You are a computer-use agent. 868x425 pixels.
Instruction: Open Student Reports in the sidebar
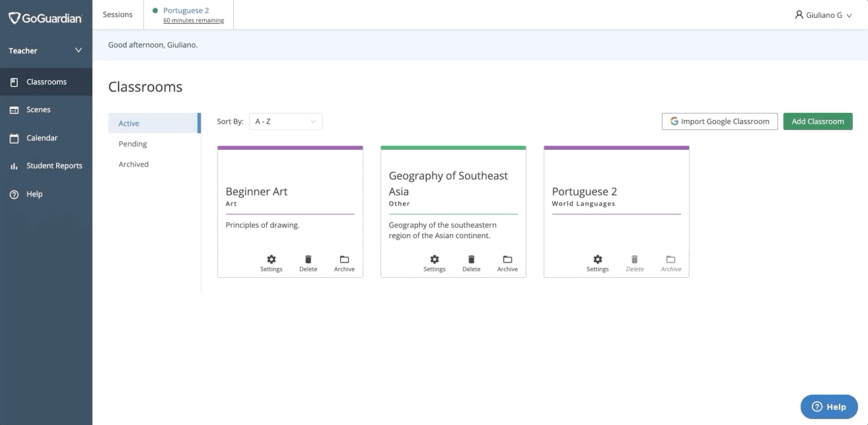click(x=54, y=166)
